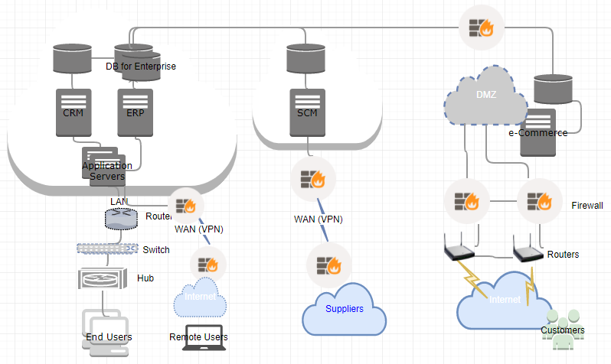Select the Hub device icon
The image size is (611, 364).
103,278
